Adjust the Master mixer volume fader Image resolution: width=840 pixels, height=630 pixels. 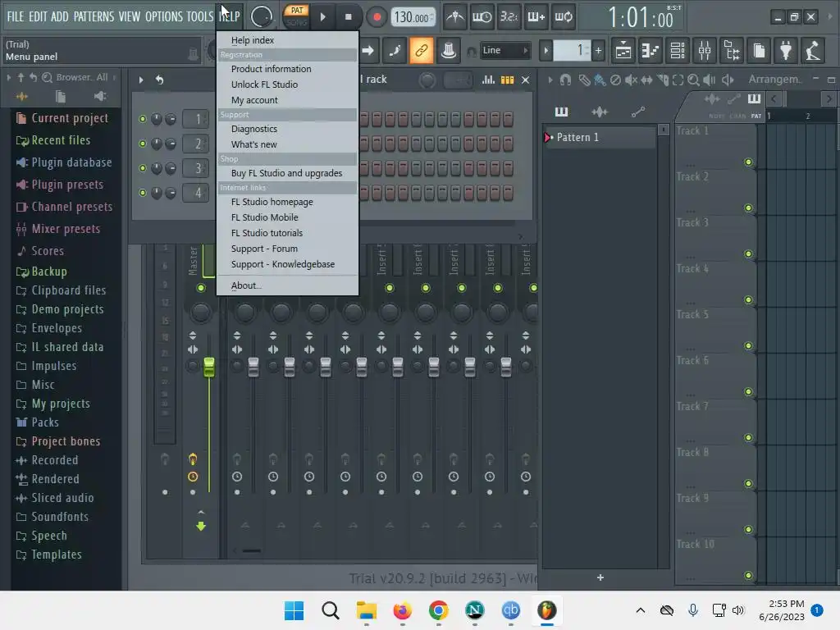tap(209, 367)
